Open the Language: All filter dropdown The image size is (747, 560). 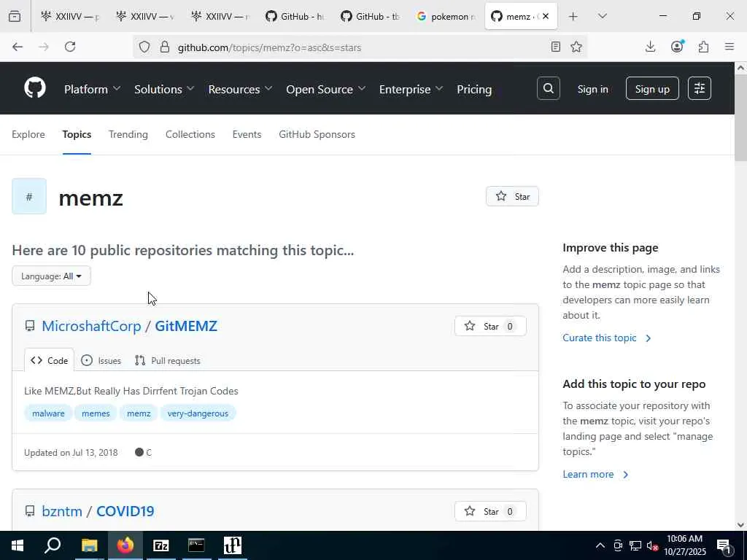(52, 276)
